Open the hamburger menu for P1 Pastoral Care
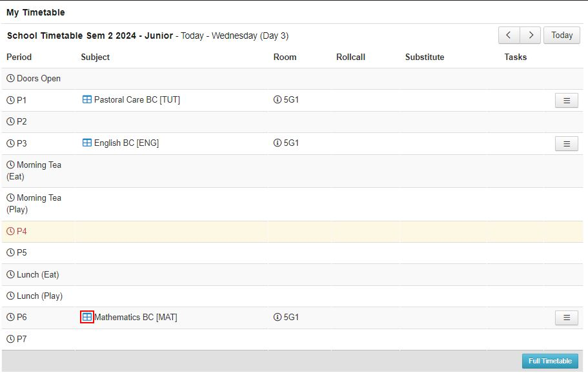Viewport: 588px width, 375px height. click(566, 101)
